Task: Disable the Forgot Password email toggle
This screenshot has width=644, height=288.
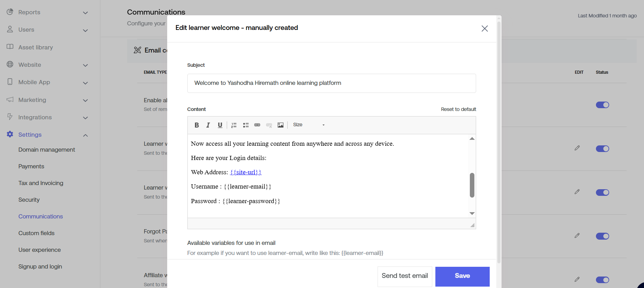Action: pos(602,236)
